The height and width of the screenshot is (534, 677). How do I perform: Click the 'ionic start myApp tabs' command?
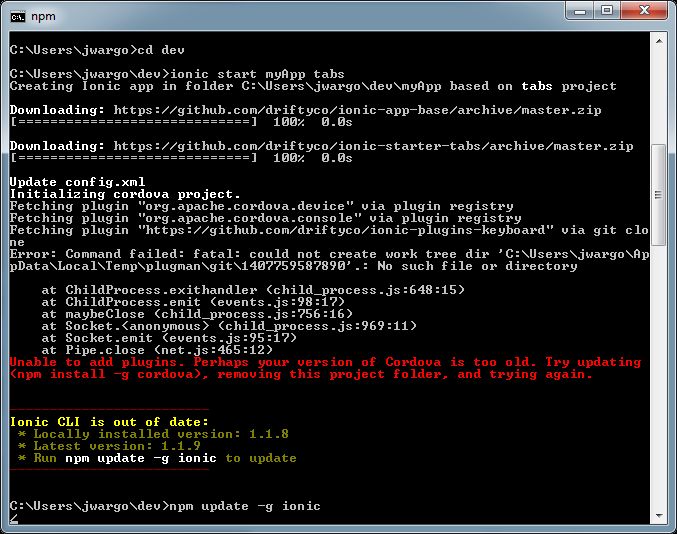[257, 74]
